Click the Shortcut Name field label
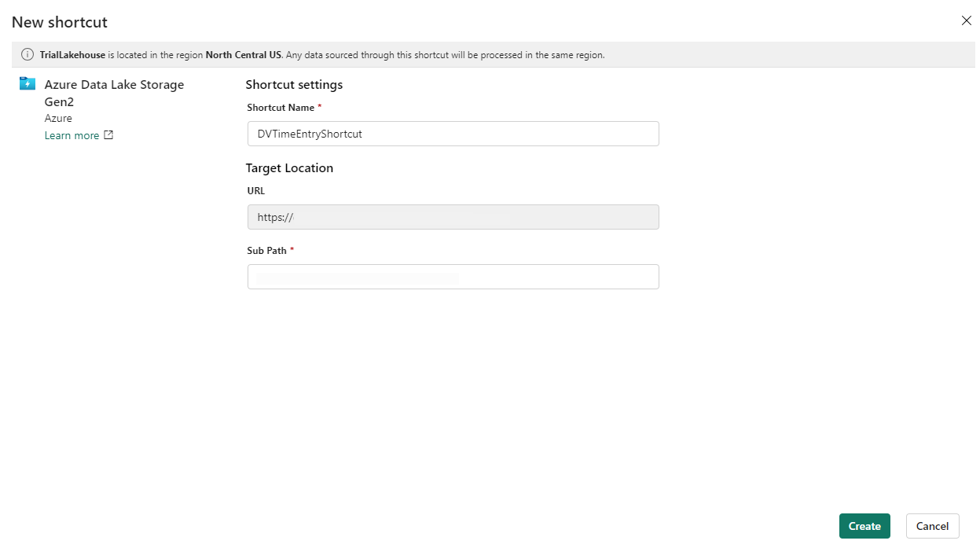Viewport: 980px width, 548px height. [281, 108]
